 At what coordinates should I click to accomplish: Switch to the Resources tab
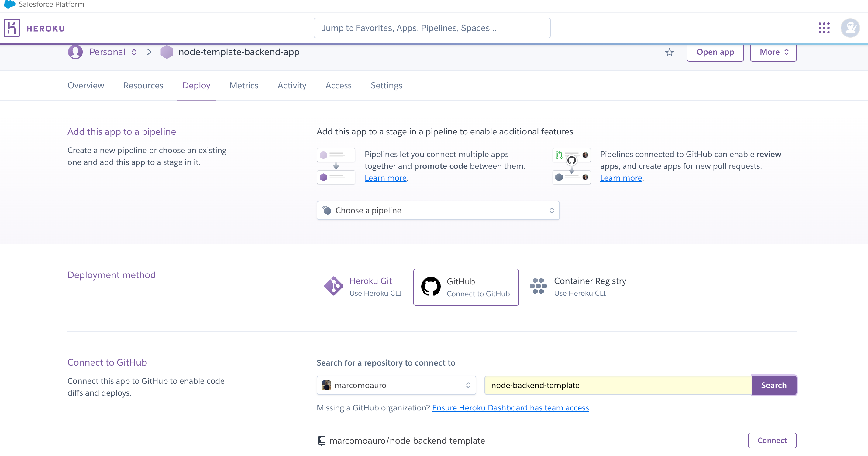143,86
